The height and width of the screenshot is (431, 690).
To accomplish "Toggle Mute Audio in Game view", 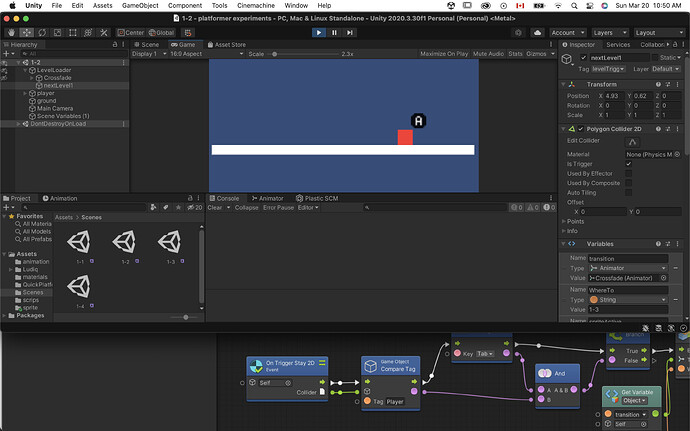I will [x=488, y=54].
